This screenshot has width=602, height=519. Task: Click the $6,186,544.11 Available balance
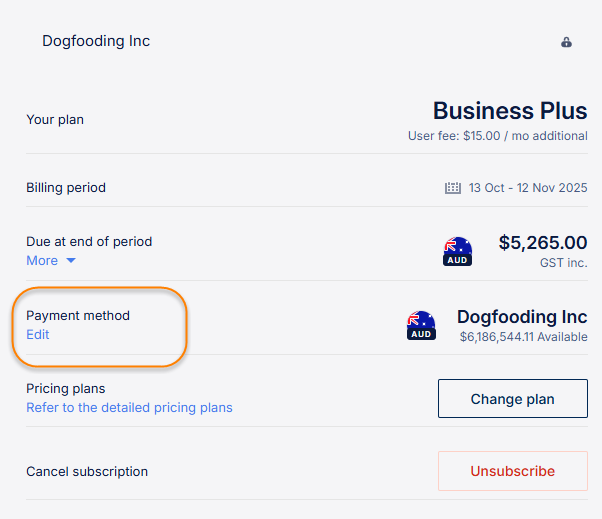click(523, 338)
